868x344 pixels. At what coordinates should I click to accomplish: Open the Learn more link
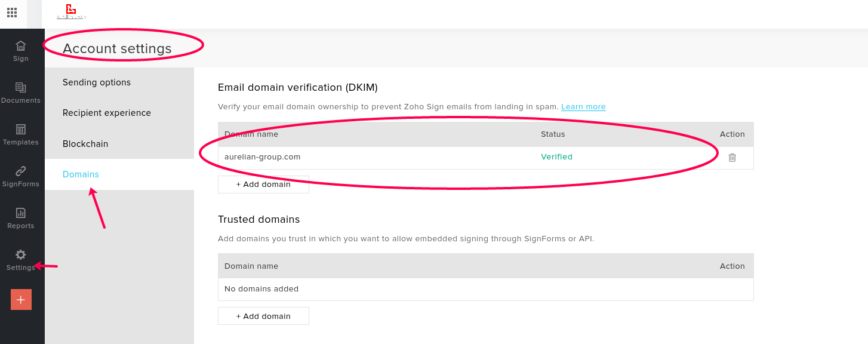(583, 107)
